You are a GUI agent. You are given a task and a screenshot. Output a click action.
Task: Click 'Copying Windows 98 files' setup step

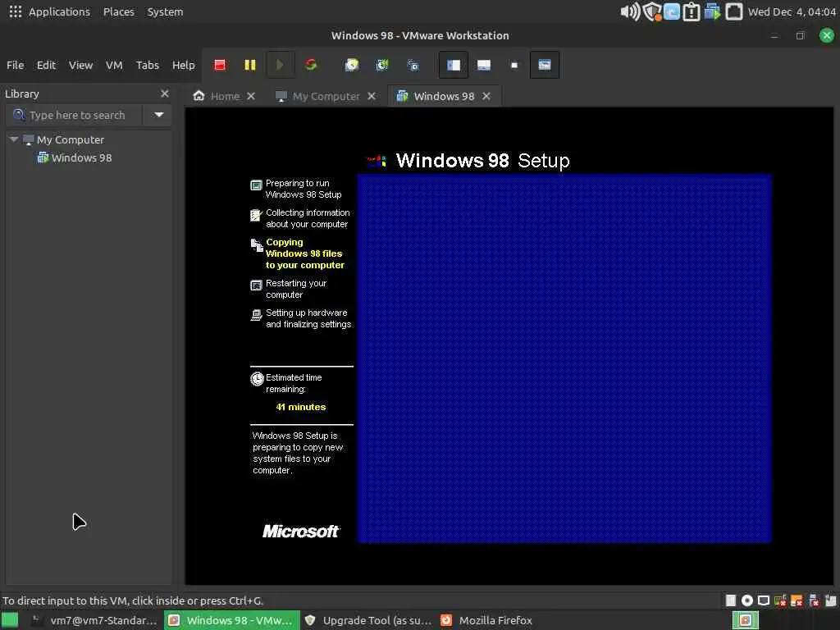[304, 253]
